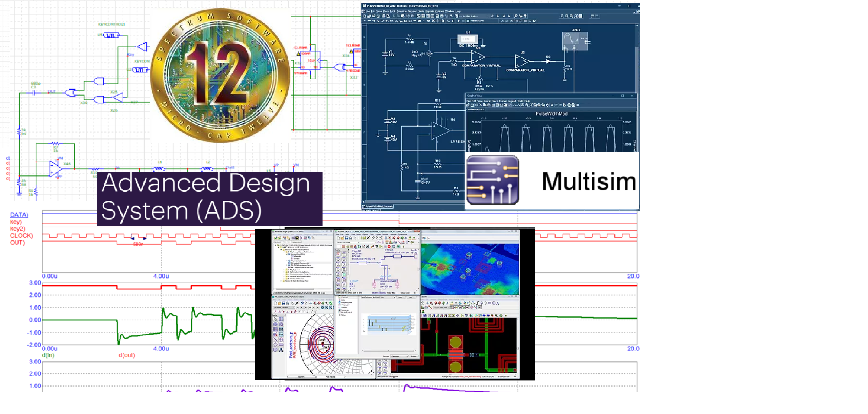Select the Oscilloscope-XSC2 tab in Grapher View
868x414 pixels.
(x=475, y=109)
